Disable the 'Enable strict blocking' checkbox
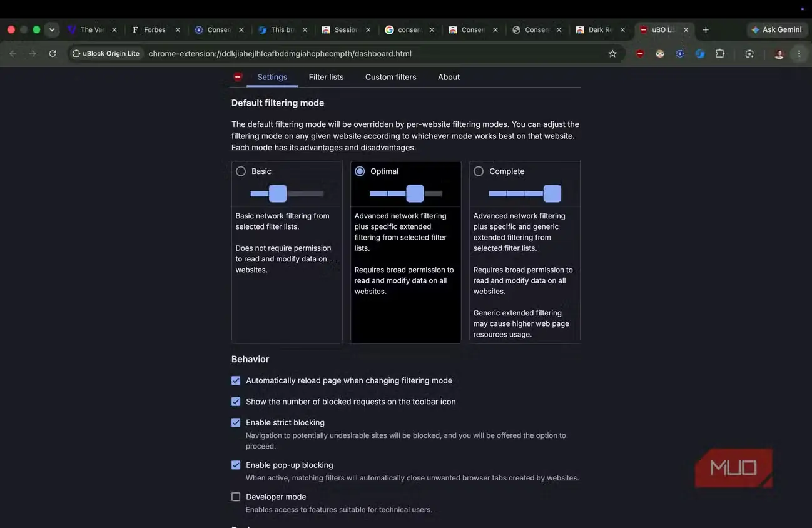This screenshot has height=528, width=812. click(236, 422)
